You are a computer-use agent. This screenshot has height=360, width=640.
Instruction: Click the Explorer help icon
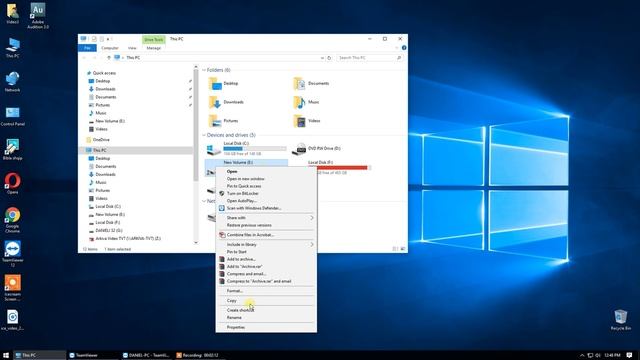(404, 48)
